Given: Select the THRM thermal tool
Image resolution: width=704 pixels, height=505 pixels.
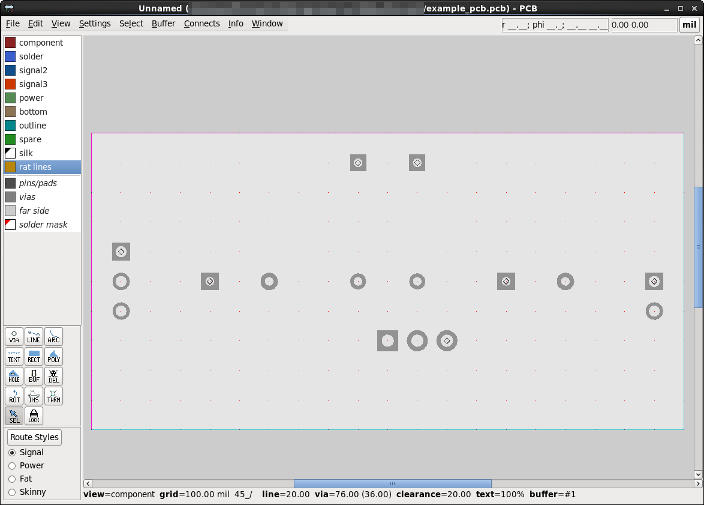Looking at the screenshot, I should click(x=53, y=396).
